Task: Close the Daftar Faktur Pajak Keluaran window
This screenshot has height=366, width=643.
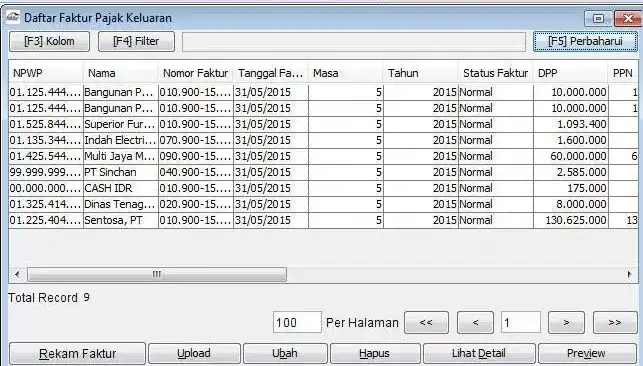Action: pos(627,18)
